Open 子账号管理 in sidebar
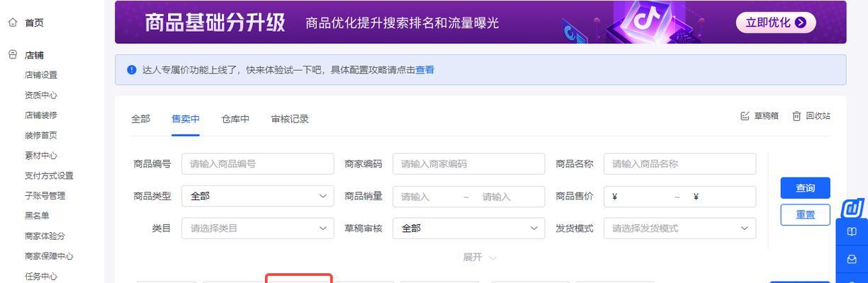 coord(45,195)
